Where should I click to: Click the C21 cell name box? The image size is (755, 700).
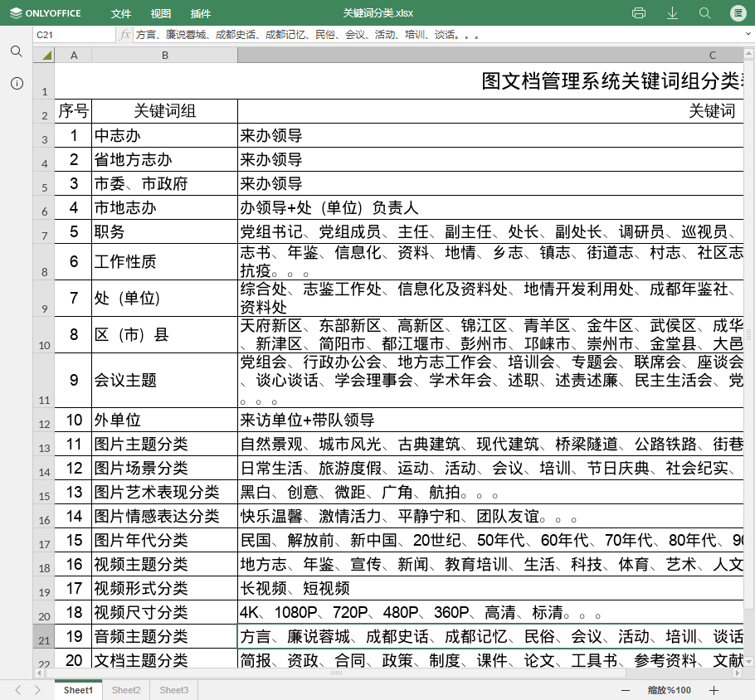tap(73, 35)
